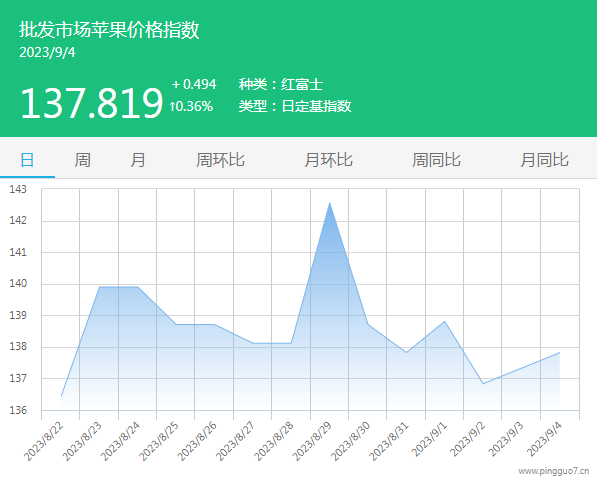The width and height of the screenshot is (597, 480).
Task: Click the 2023/8/31 x-axis date label
Action: (x=388, y=441)
